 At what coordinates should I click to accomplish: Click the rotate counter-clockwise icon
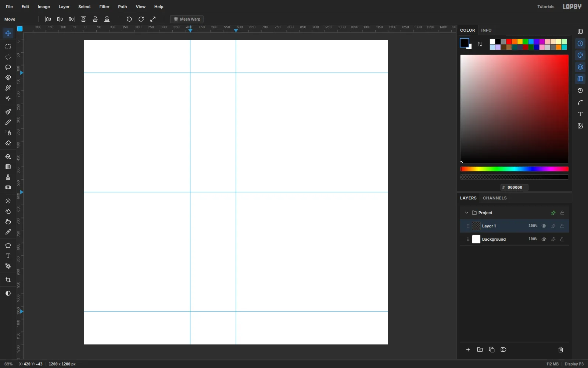129,19
